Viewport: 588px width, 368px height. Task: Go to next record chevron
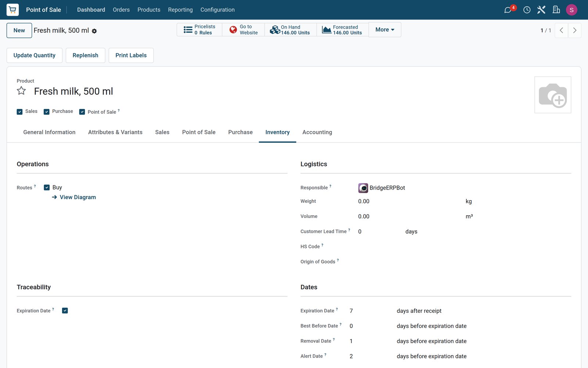(x=575, y=31)
